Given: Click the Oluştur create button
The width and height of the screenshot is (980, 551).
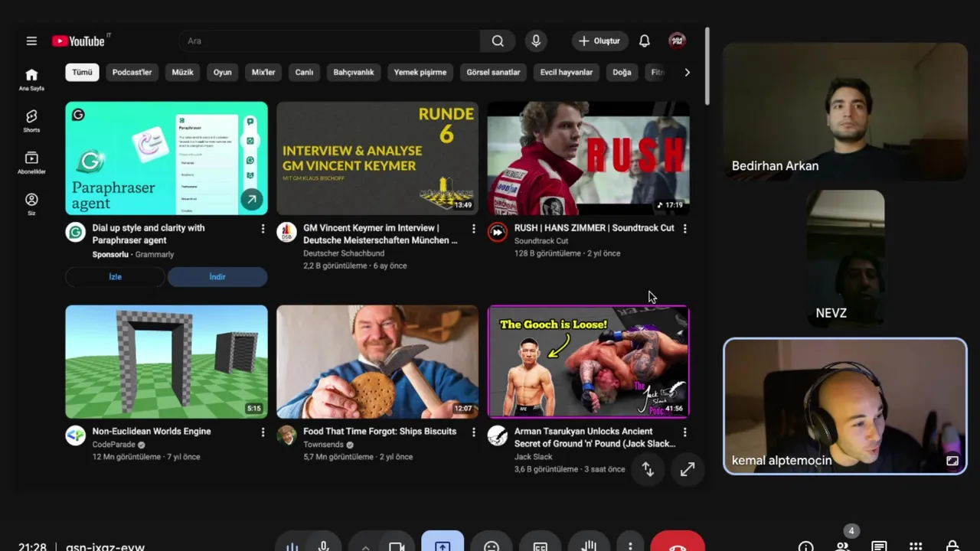Looking at the screenshot, I should pos(600,41).
